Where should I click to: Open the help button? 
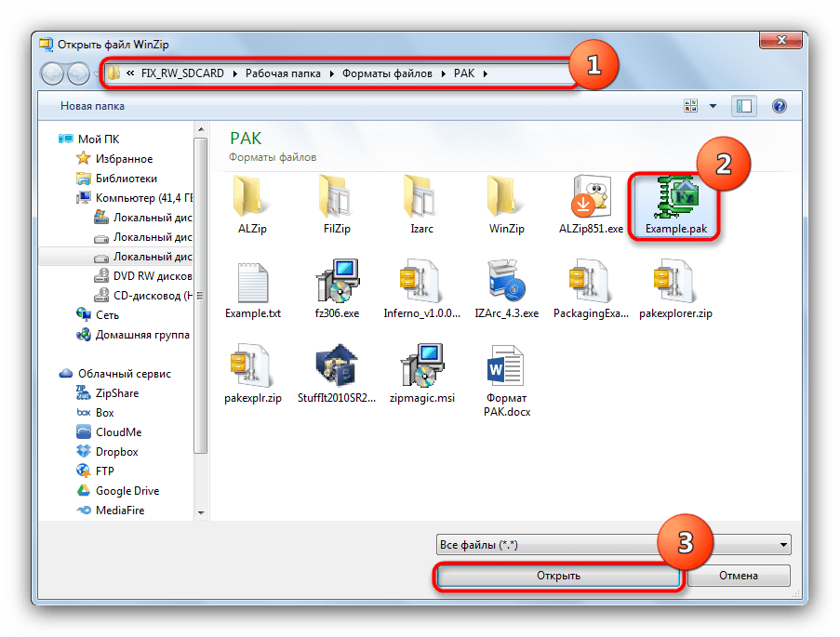click(780, 106)
